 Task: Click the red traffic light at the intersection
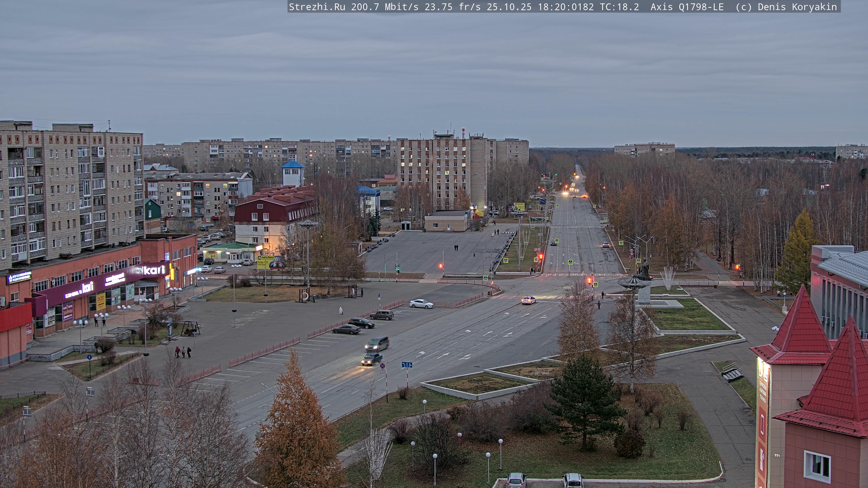point(589,280)
